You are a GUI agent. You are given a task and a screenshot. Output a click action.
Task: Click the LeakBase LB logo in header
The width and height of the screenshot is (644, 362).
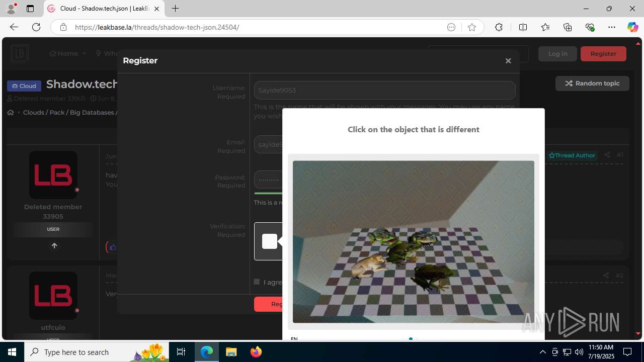pos(20,53)
